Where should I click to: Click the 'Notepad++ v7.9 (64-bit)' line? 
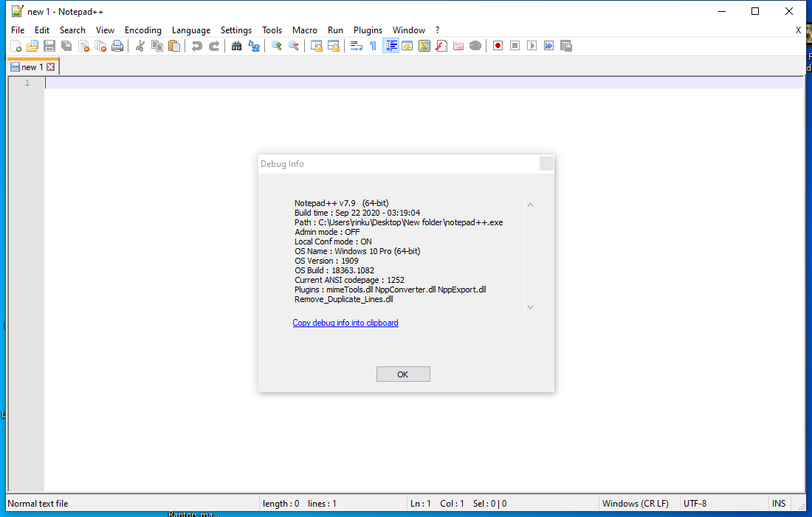click(341, 203)
